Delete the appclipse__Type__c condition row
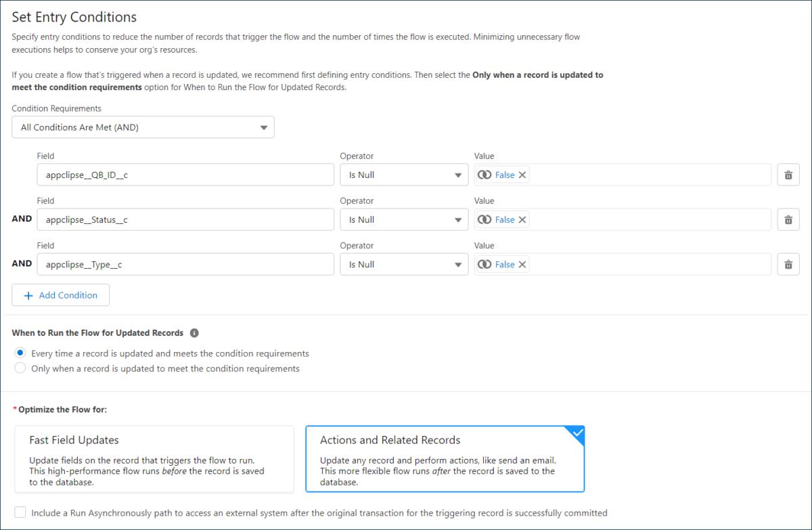 click(x=788, y=264)
